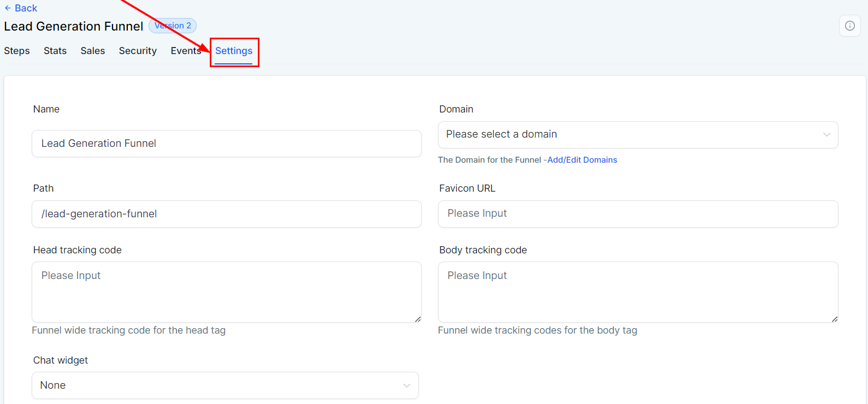
Task: Switch to the Stats tab
Action: (55, 51)
